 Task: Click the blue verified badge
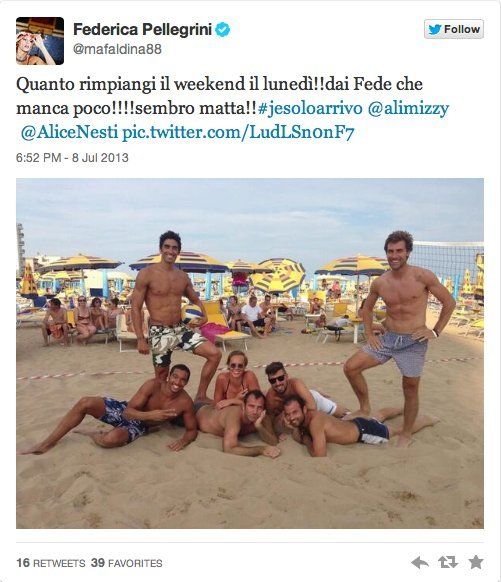pyautogui.click(x=223, y=30)
